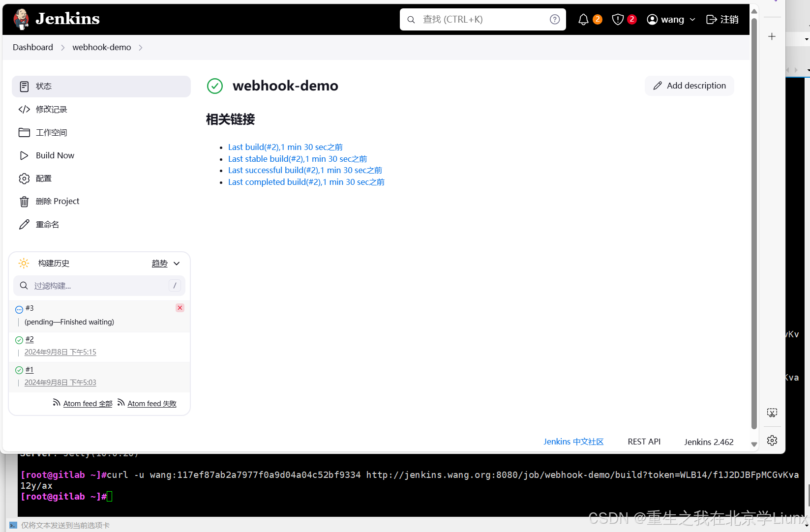The image size is (810, 532).
Task: Open build #2 timestamp 下午5:15
Action: coord(60,352)
